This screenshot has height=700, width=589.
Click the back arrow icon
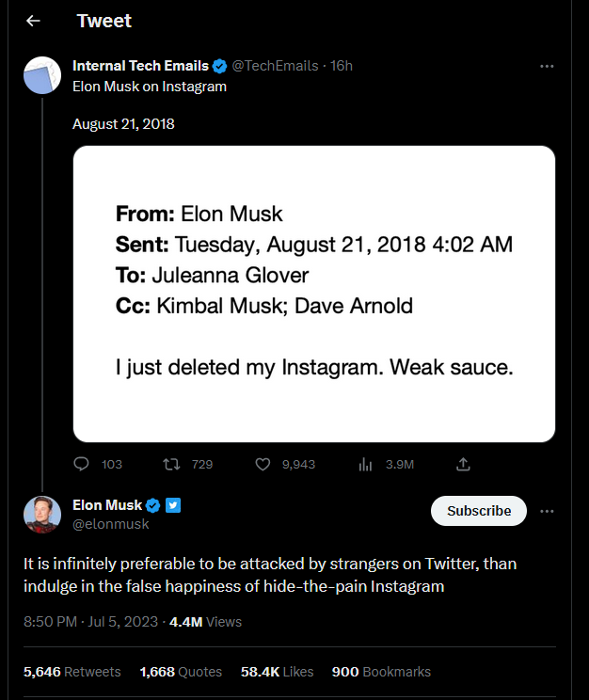pos(33,21)
